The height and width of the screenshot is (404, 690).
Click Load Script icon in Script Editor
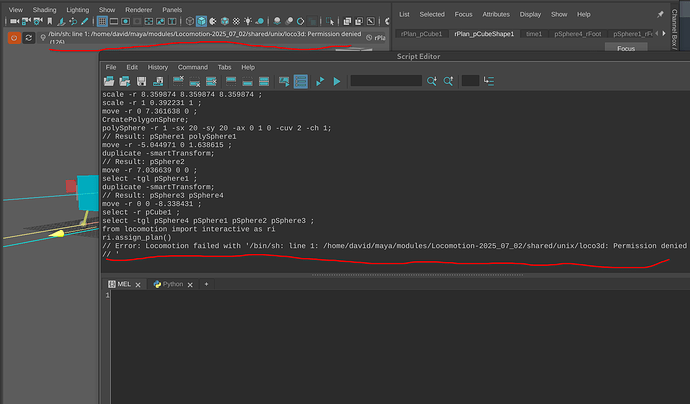109,81
